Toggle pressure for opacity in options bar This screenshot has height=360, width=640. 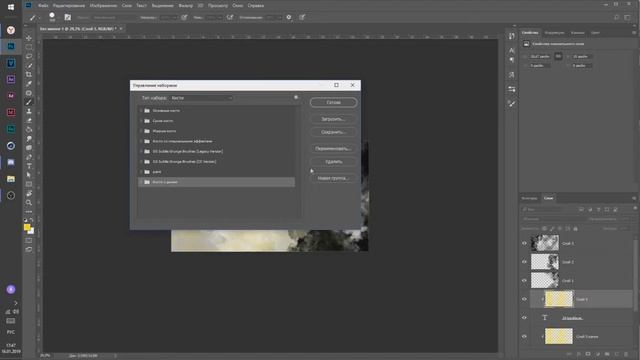[184, 17]
